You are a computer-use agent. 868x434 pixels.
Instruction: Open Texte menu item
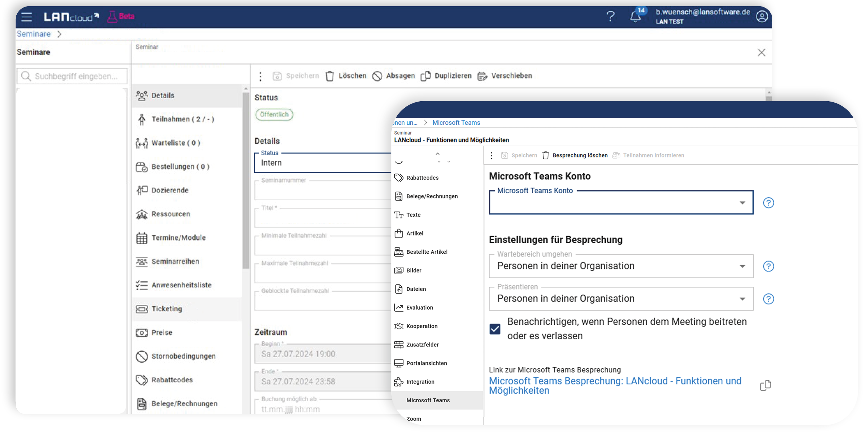437,215
